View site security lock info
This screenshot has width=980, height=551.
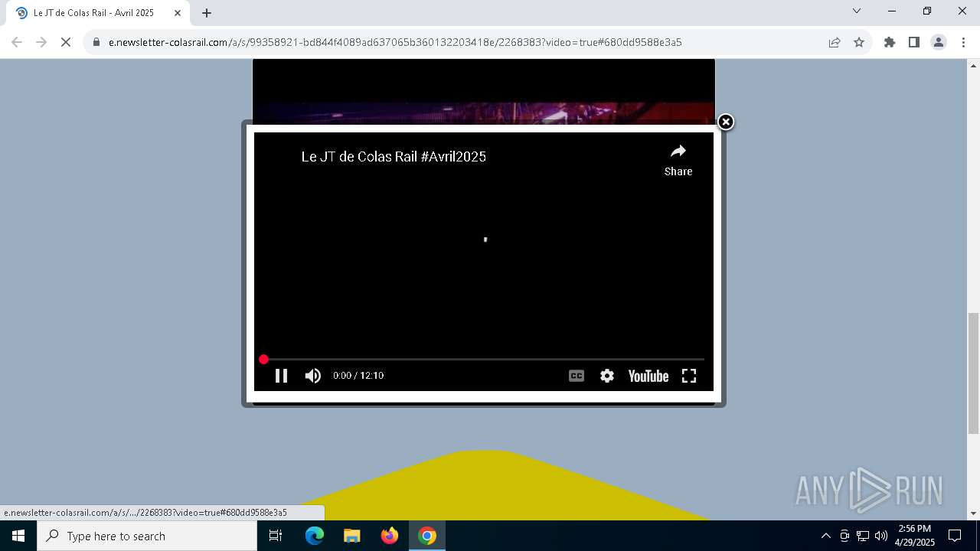click(x=96, y=42)
